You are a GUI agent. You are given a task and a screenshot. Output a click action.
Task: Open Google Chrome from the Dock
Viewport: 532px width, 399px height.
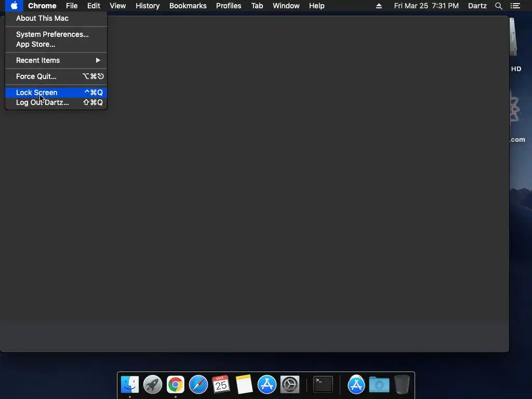click(x=176, y=384)
